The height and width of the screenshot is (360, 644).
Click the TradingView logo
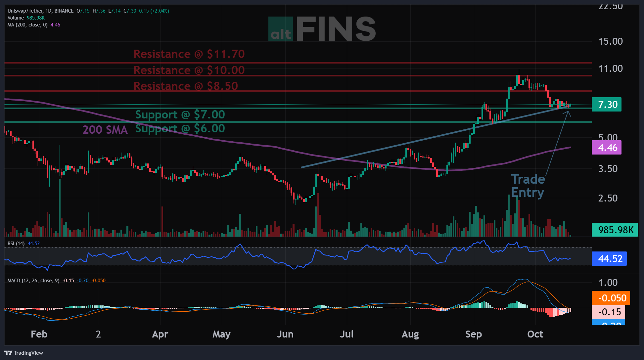(x=23, y=353)
